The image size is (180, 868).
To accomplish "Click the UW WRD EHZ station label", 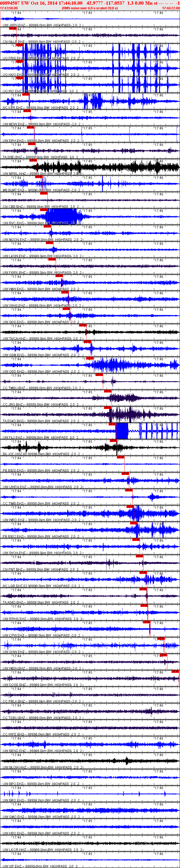I will tap(14, 521).
